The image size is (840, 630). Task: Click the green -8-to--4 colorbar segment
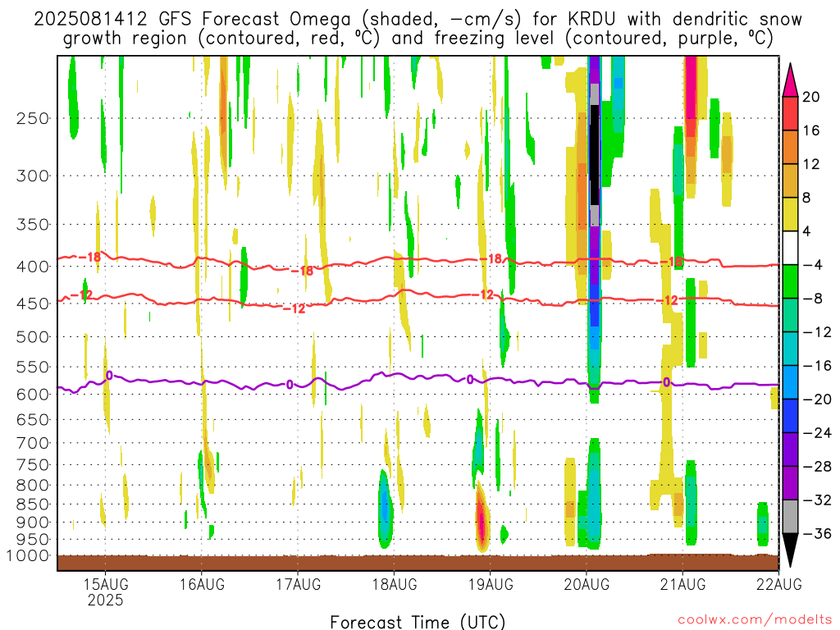click(790, 281)
